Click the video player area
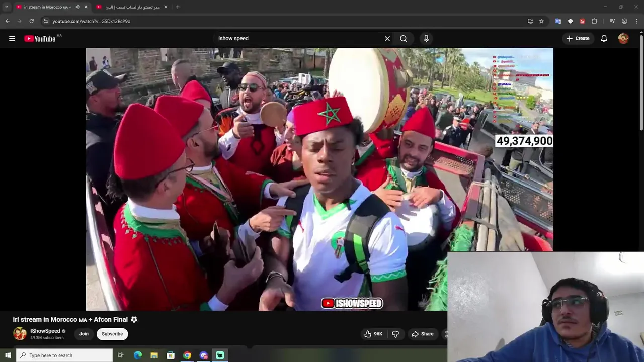 (x=319, y=179)
